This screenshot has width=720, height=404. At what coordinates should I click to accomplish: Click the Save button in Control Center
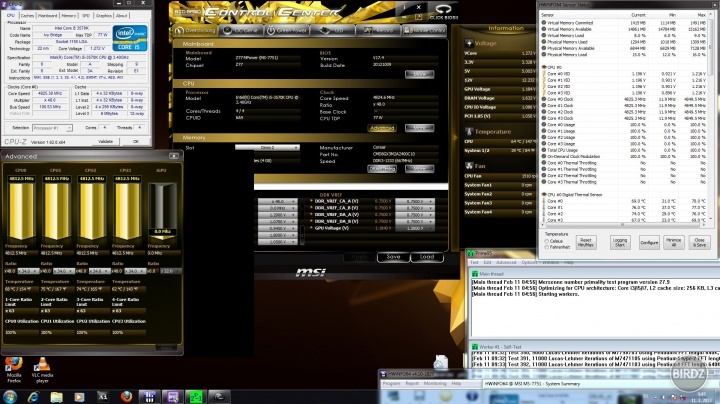coord(393,257)
